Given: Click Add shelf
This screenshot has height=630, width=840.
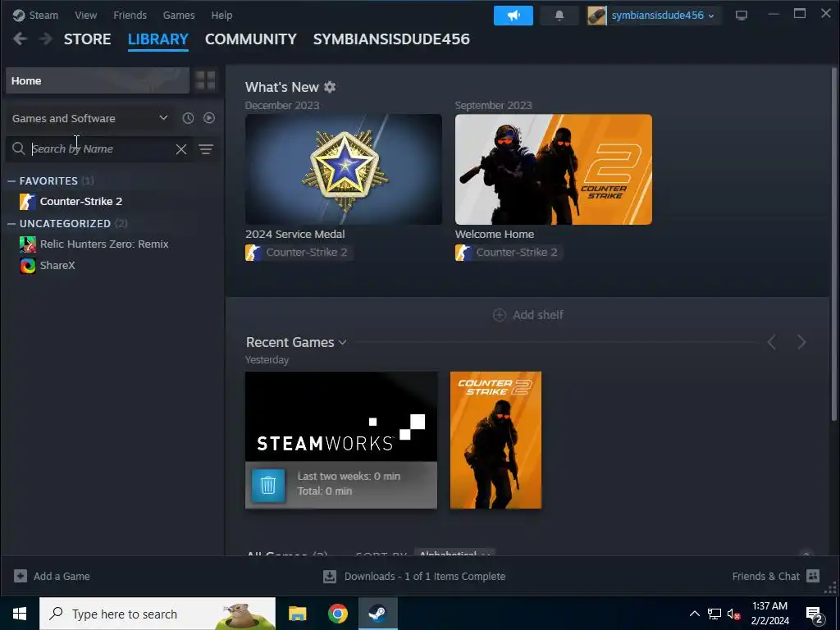Looking at the screenshot, I should click(527, 315).
